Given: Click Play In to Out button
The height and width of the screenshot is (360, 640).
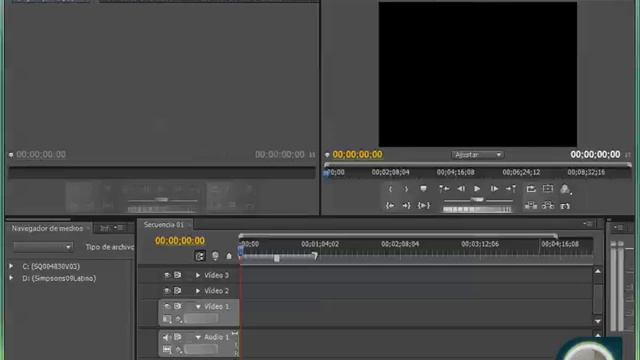Looking at the screenshot, I should (424, 206).
